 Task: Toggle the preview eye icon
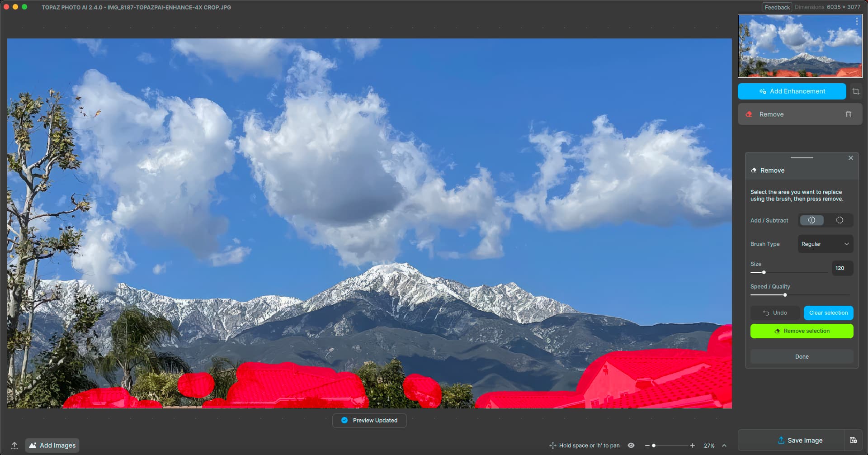pos(631,446)
